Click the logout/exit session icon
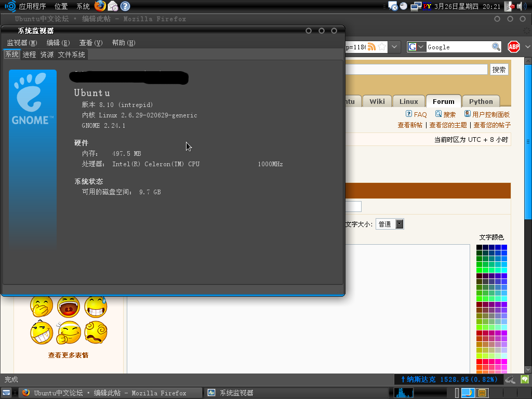The height and width of the screenshot is (399, 532). [509, 6]
